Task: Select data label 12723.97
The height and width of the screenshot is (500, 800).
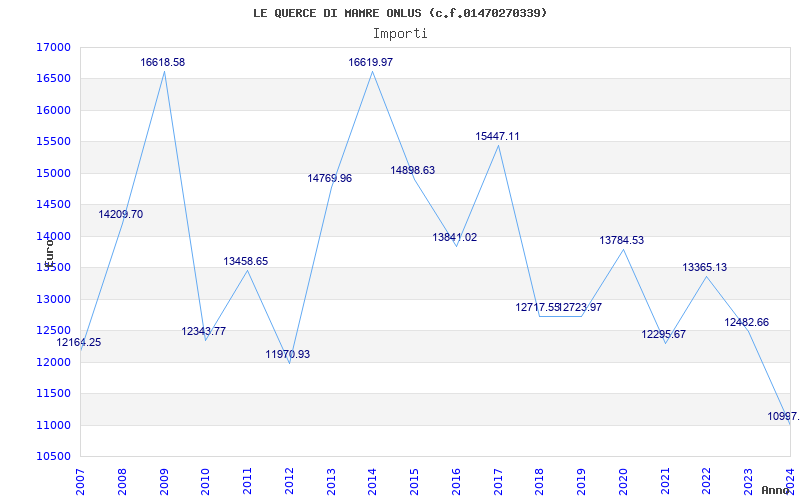Action: tap(581, 307)
